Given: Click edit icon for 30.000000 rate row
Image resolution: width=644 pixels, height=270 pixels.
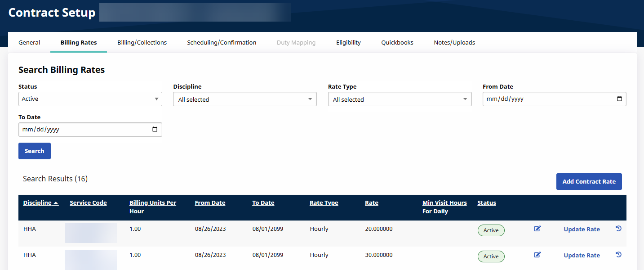Looking at the screenshot, I should 537,255.
